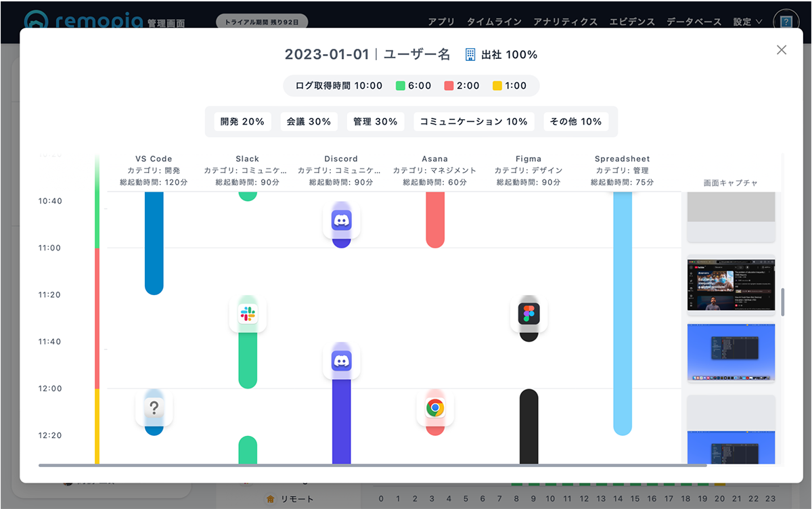This screenshot has width=812, height=509.
Task: Expand the 設定 dropdown
Action: pyautogui.click(x=748, y=22)
